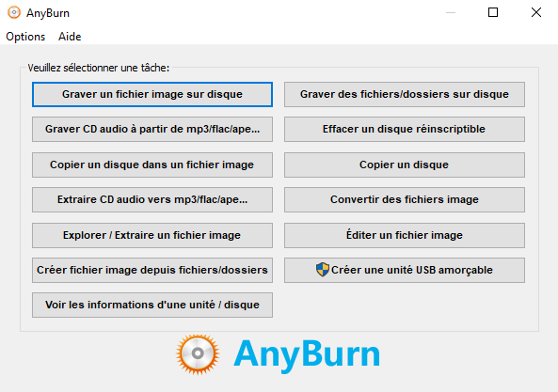Click Créer une unité USB amorçable
558x392 pixels.
coord(405,270)
